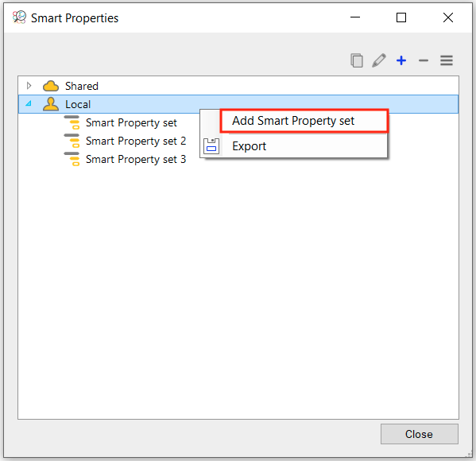476x461 pixels.
Task: Click the Local user icon
Action: [51, 104]
